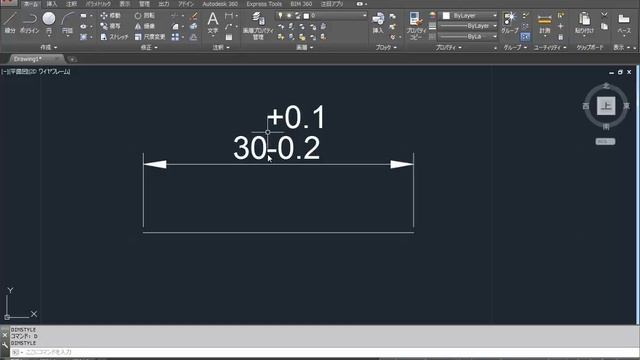Open the Parametric ribbon tab
This screenshot has width=640, height=360.
coord(98,4)
